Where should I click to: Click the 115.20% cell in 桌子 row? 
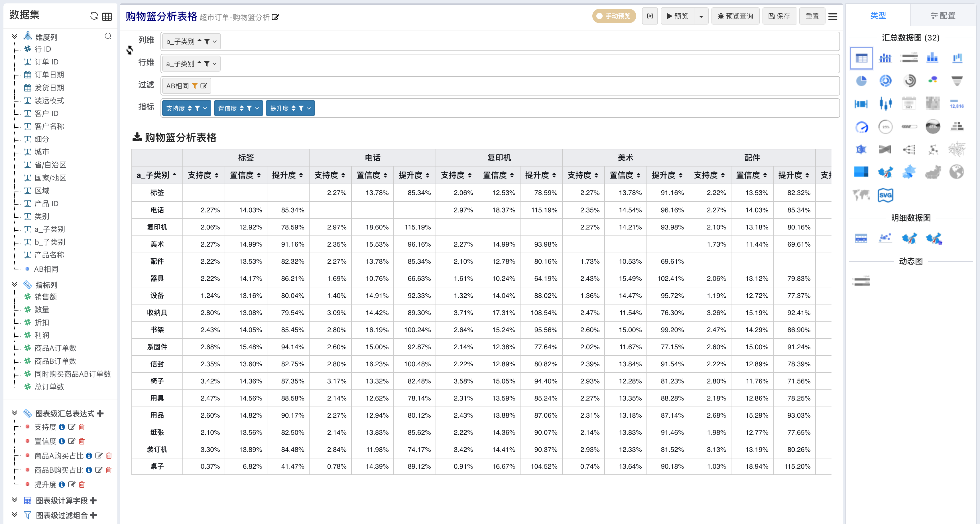click(794, 466)
